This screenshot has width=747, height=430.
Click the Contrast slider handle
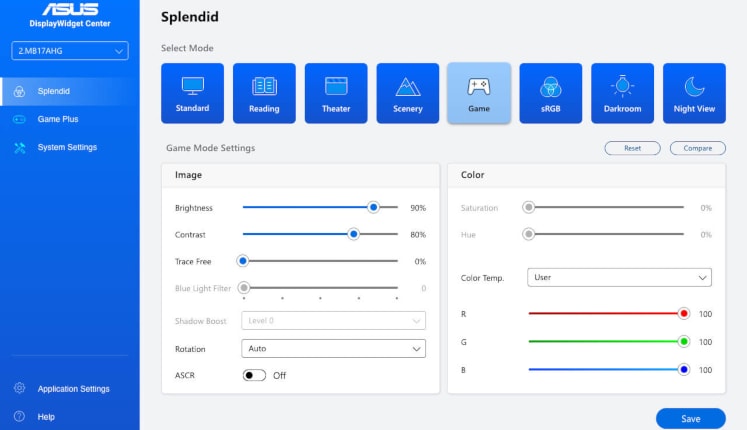(x=353, y=234)
